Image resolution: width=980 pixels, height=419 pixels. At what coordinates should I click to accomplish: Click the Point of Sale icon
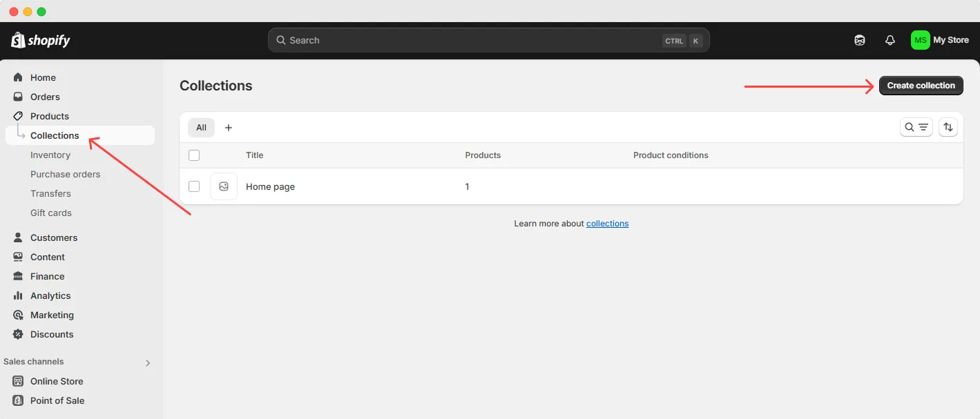pyautogui.click(x=17, y=400)
